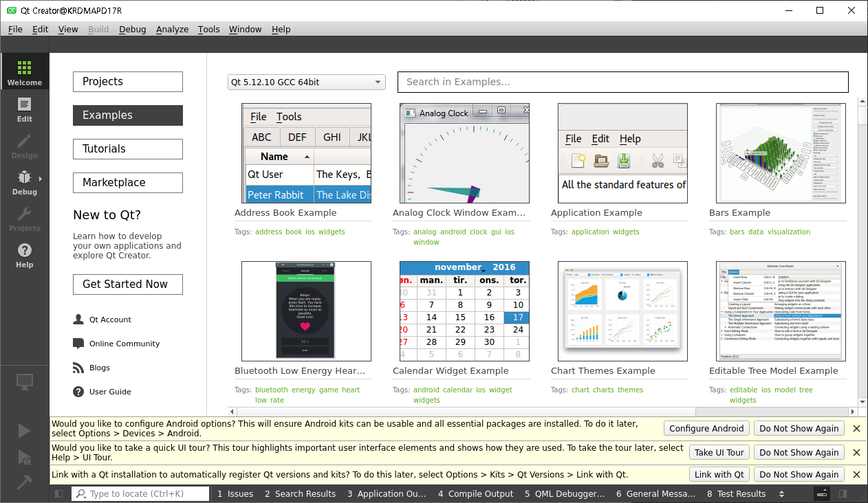Open the Address Book Example thumbnail
This screenshot has height=503, width=868.
coord(307,153)
